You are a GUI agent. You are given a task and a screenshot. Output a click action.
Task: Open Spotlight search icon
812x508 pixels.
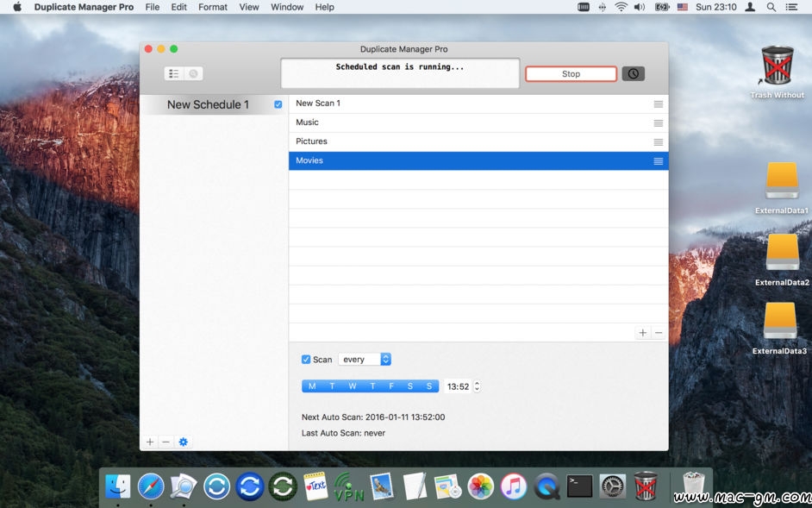pos(771,7)
